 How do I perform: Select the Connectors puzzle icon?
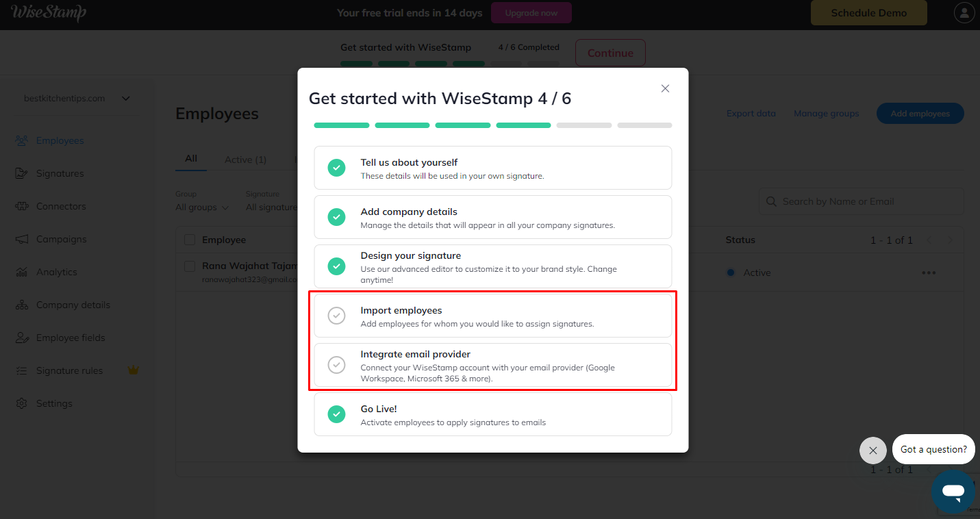tap(22, 206)
